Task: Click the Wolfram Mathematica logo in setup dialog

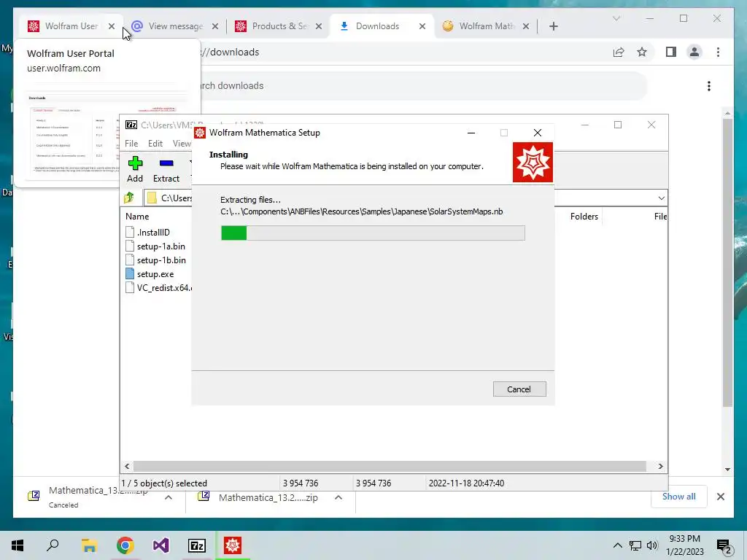Action: 533,162
